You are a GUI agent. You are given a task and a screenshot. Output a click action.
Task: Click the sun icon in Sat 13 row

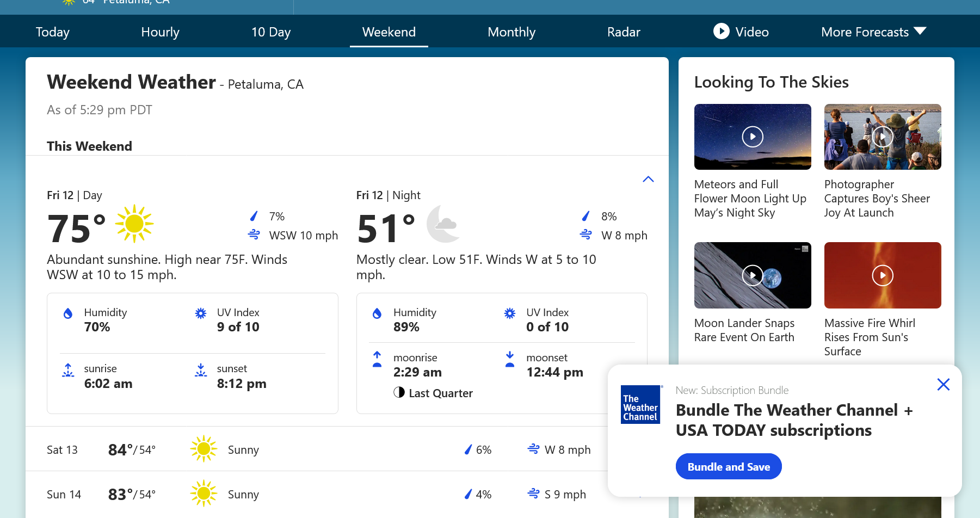tap(204, 449)
